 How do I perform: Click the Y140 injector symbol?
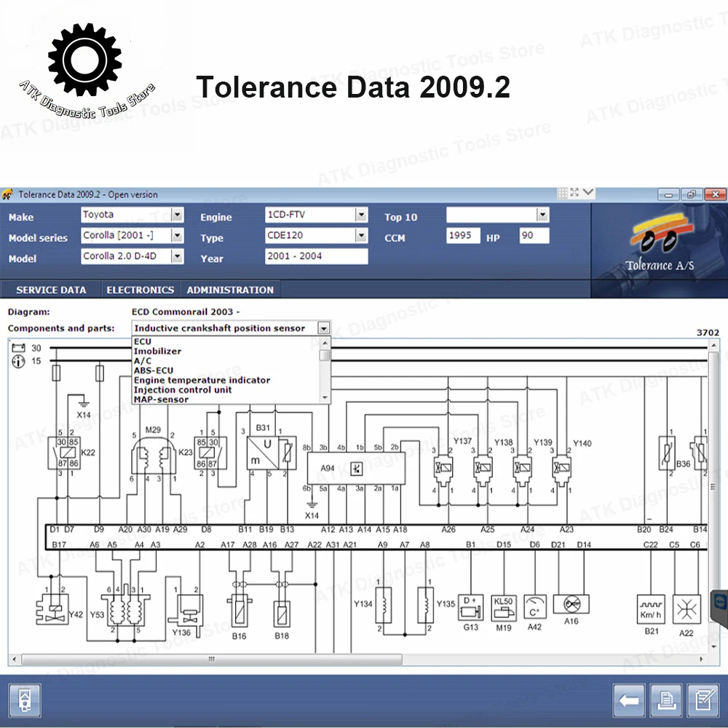[x=562, y=470]
